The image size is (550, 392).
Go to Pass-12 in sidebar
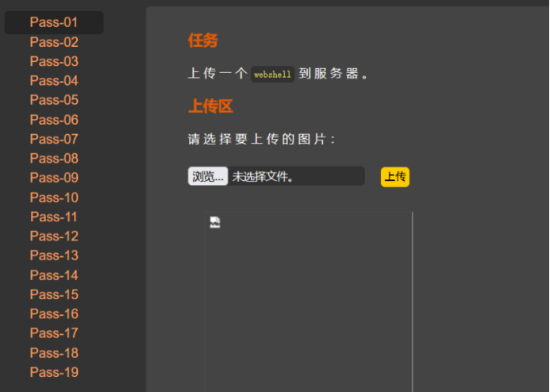tap(54, 236)
